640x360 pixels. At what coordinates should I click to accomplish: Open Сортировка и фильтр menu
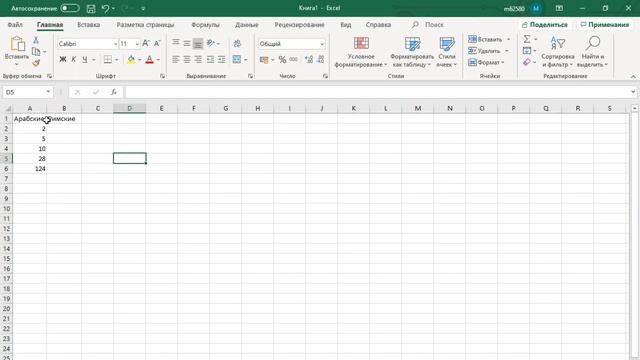(x=558, y=52)
